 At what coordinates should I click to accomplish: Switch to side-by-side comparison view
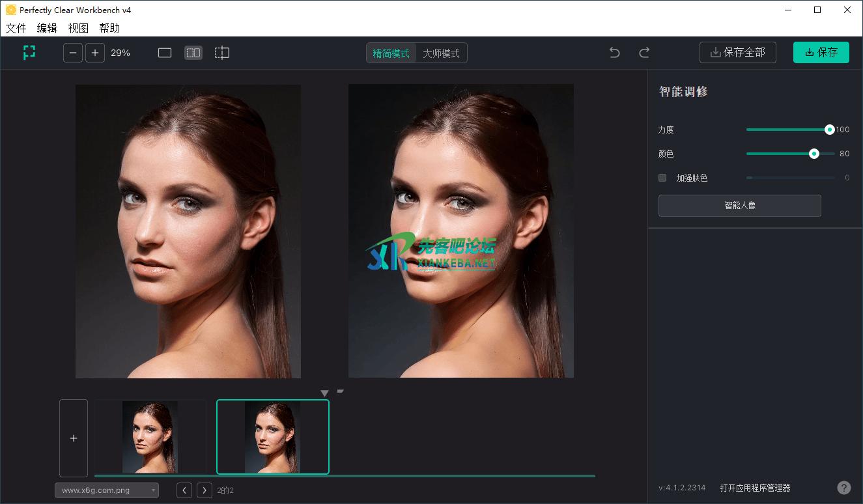pos(193,53)
